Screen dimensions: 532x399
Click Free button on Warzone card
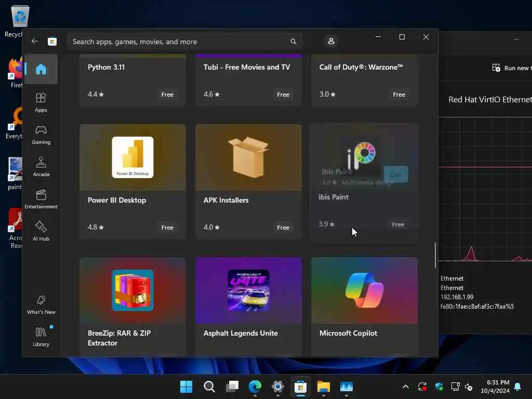pyautogui.click(x=399, y=95)
